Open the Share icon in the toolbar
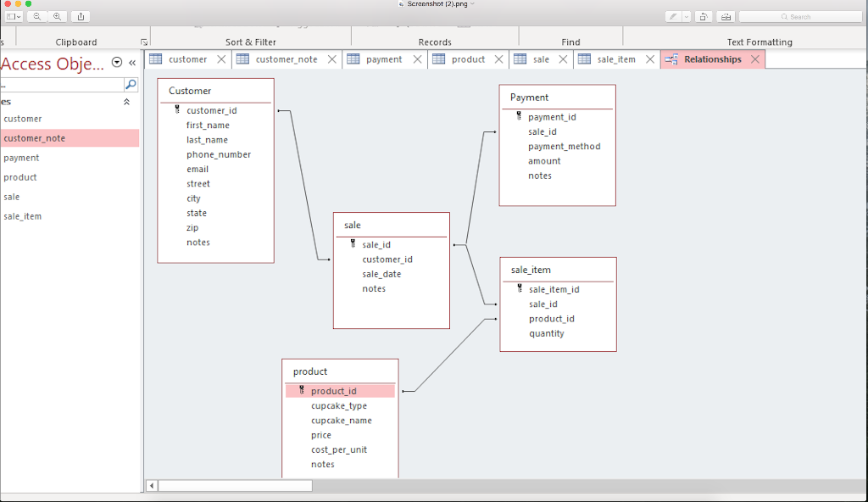 pos(81,16)
